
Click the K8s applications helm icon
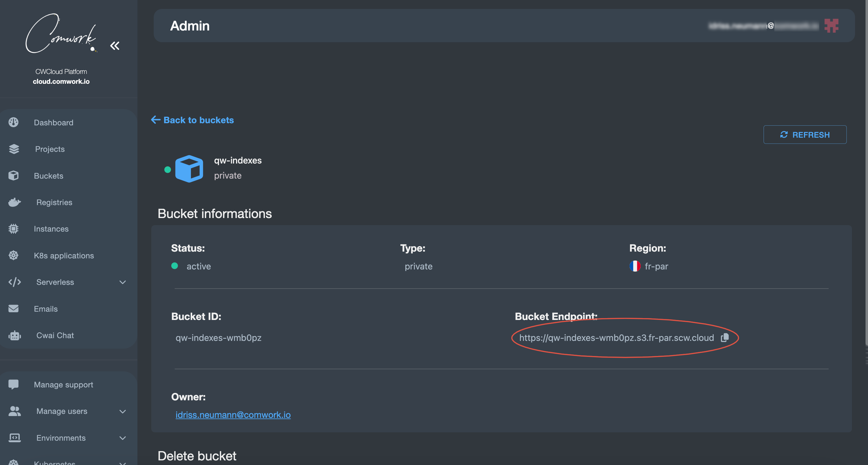click(x=14, y=255)
